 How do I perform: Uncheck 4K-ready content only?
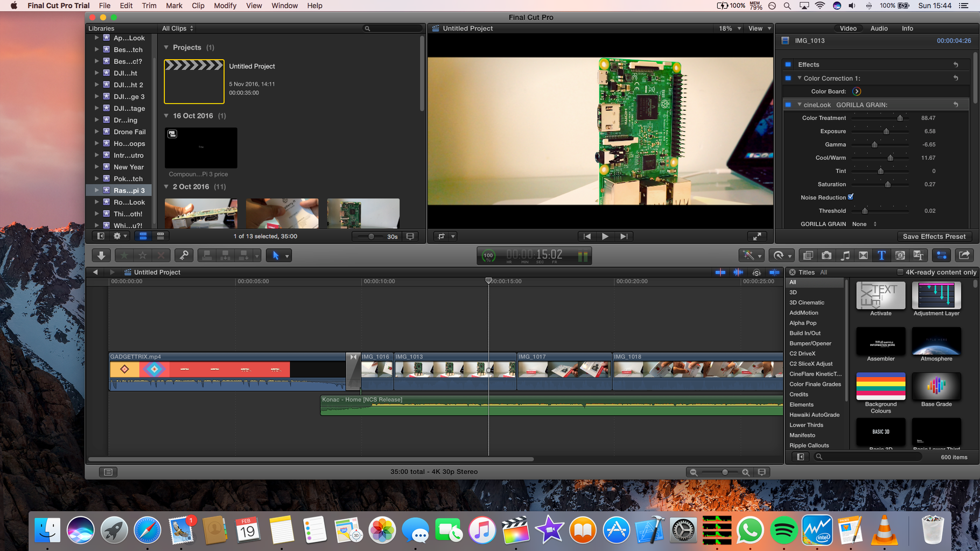(901, 272)
